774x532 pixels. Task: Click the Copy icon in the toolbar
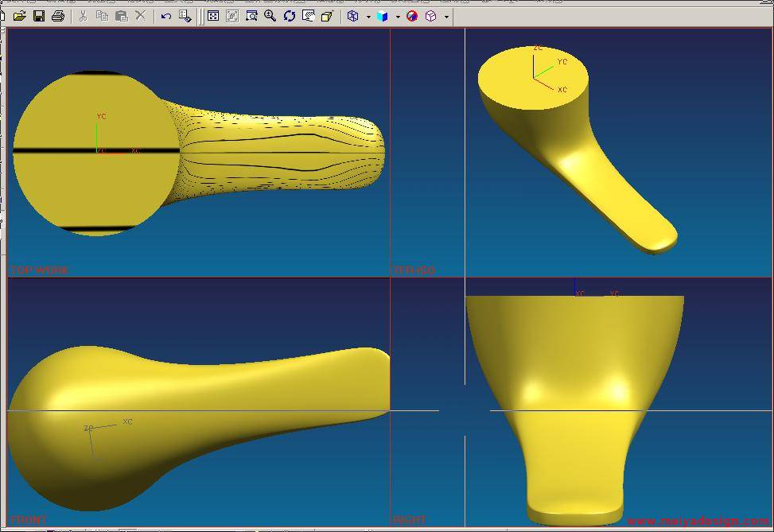(102, 16)
